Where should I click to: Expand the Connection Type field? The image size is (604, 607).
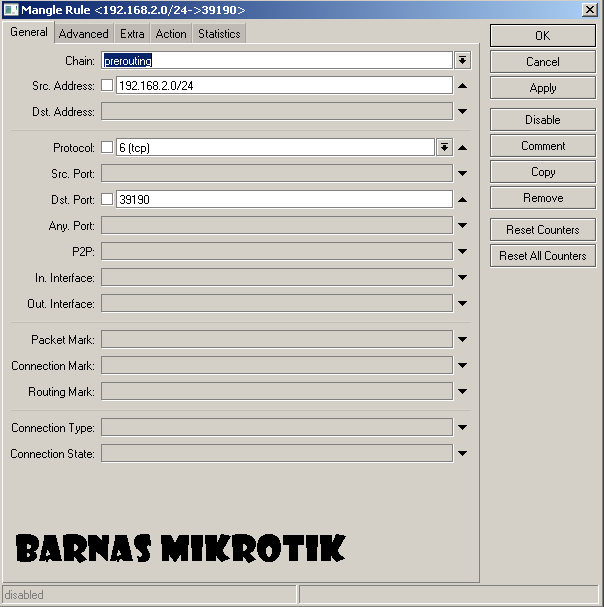[462, 427]
